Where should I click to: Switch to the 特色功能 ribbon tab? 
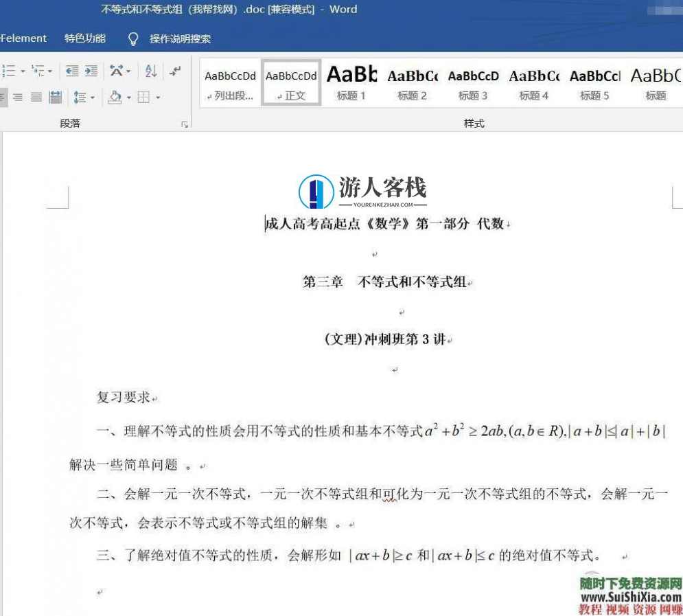pos(84,38)
